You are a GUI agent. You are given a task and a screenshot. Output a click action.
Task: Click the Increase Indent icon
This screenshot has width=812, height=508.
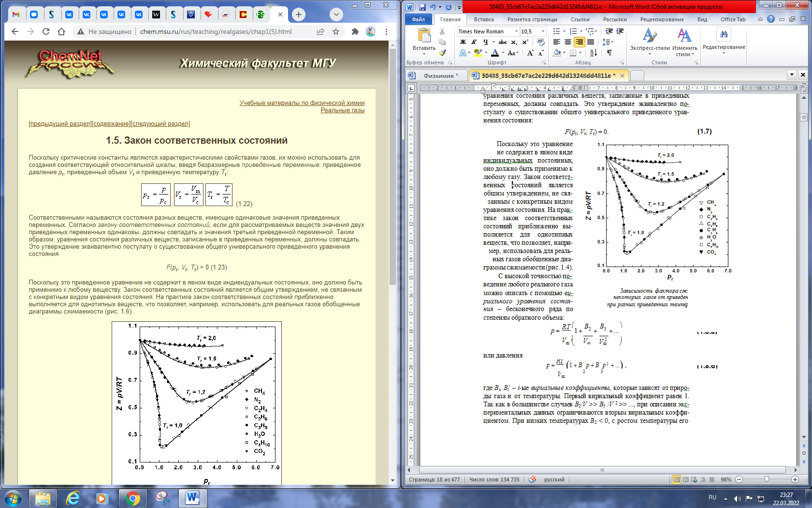620,31
